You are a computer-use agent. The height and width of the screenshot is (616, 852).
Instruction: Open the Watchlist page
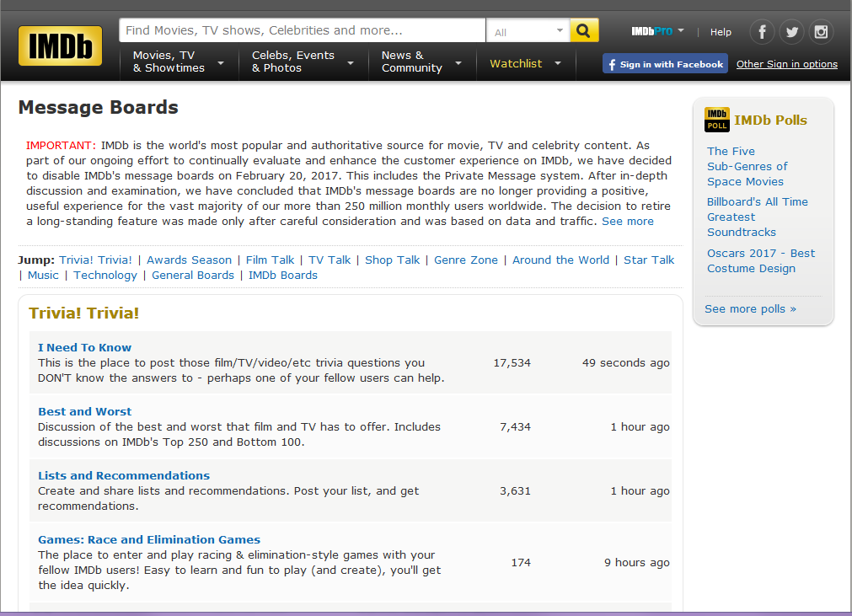[x=516, y=63]
